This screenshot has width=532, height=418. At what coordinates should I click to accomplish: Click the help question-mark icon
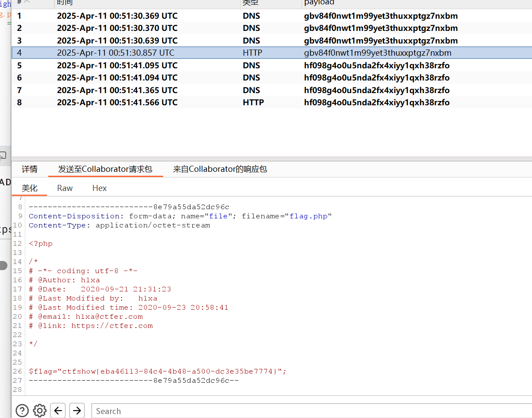(x=22, y=411)
